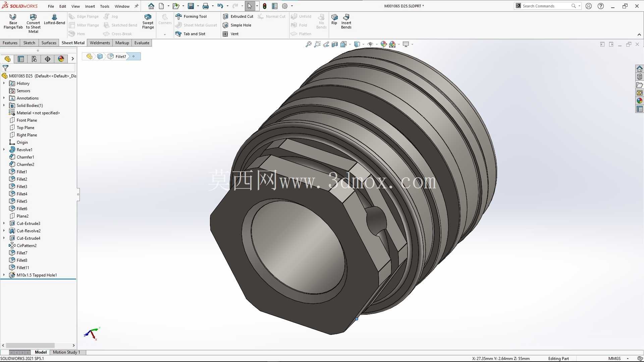Expand the Cut-Revolve2 feature

tap(4, 231)
